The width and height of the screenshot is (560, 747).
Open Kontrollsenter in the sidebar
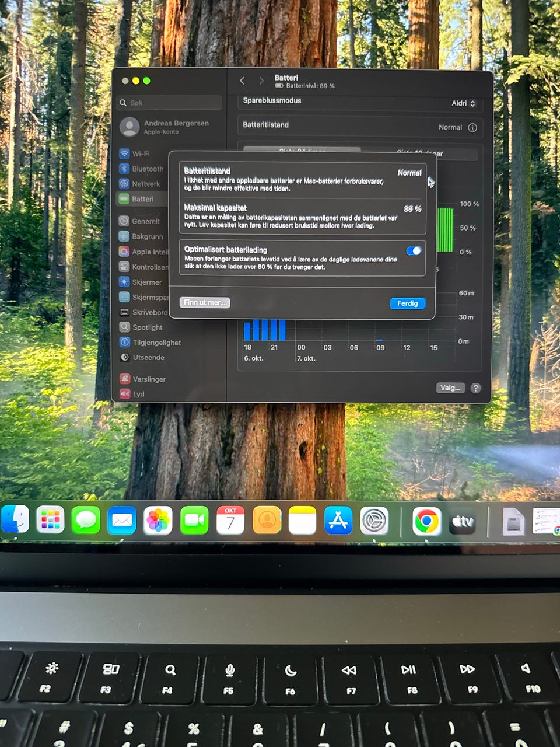(x=143, y=267)
